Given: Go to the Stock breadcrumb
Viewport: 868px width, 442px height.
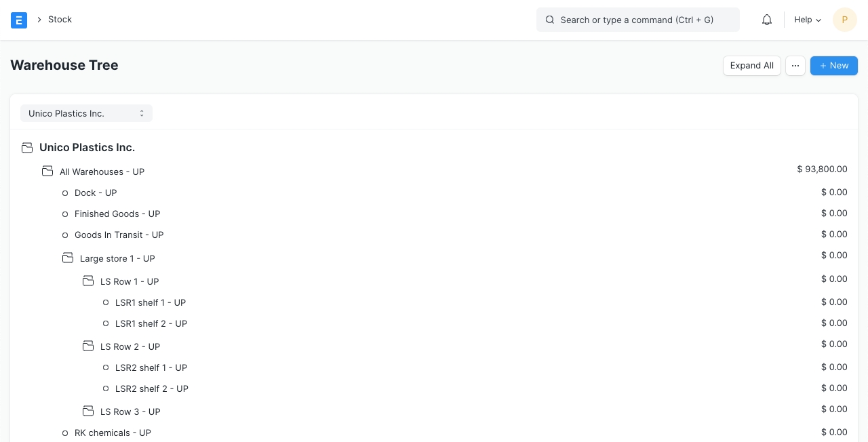Looking at the screenshot, I should pyautogui.click(x=60, y=20).
